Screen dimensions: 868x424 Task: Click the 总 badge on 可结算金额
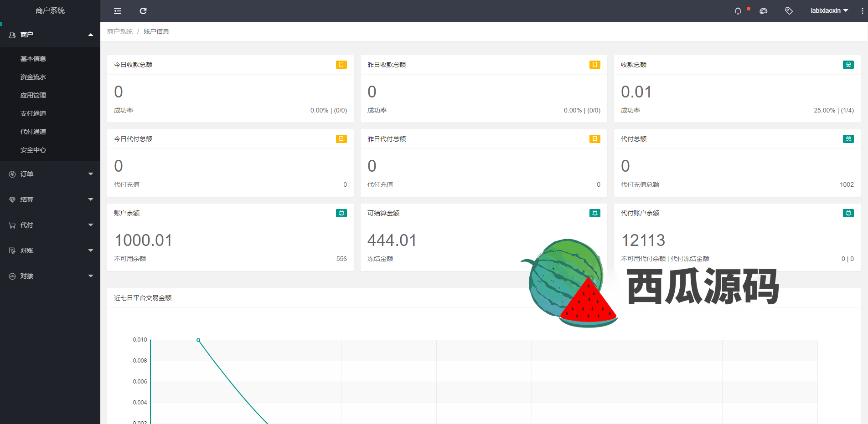[x=595, y=213]
